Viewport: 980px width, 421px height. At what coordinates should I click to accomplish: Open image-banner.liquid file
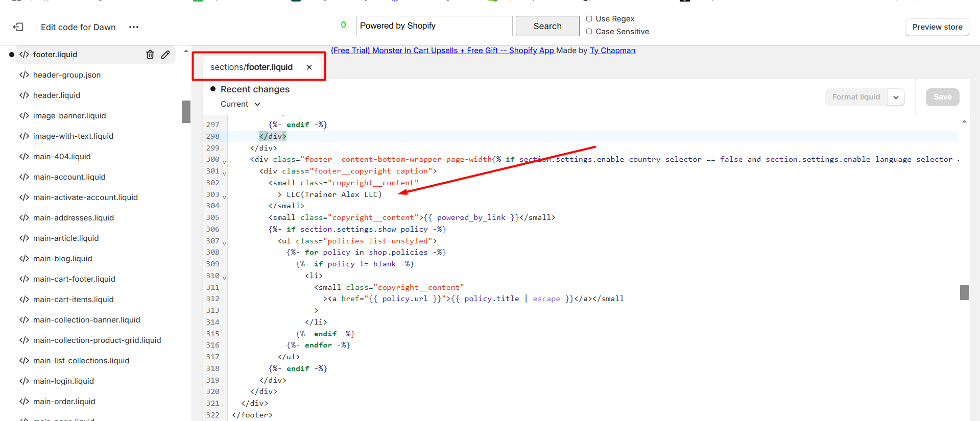pyautogui.click(x=69, y=116)
